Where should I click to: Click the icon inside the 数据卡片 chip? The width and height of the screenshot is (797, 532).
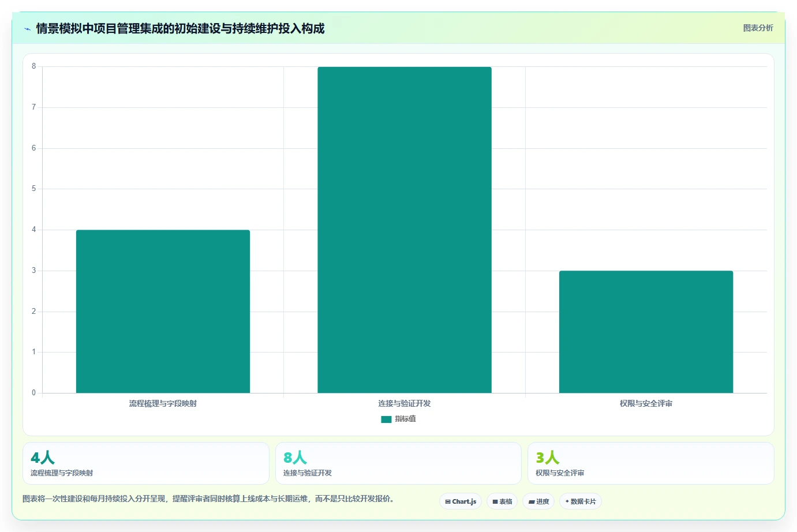[567, 501]
